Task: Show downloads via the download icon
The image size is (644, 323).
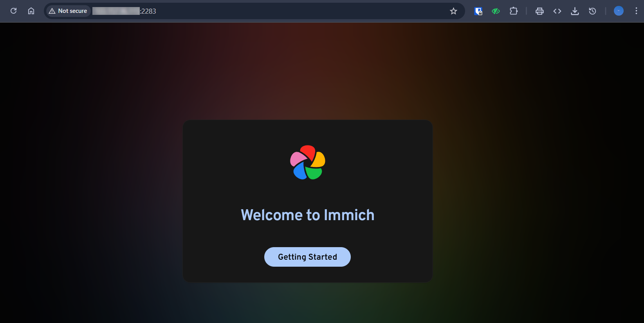Action: (x=575, y=11)
